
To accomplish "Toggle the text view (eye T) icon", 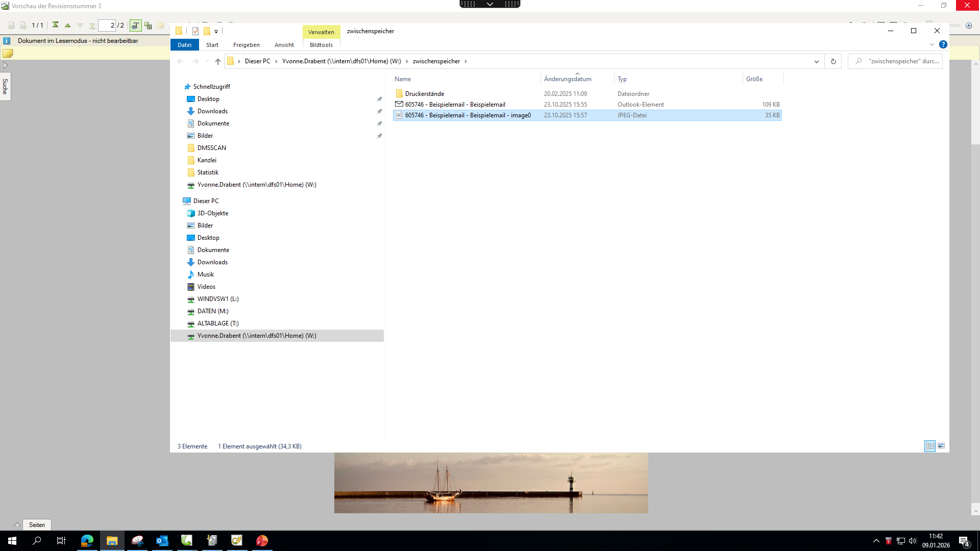I will (x=135, y=26).
